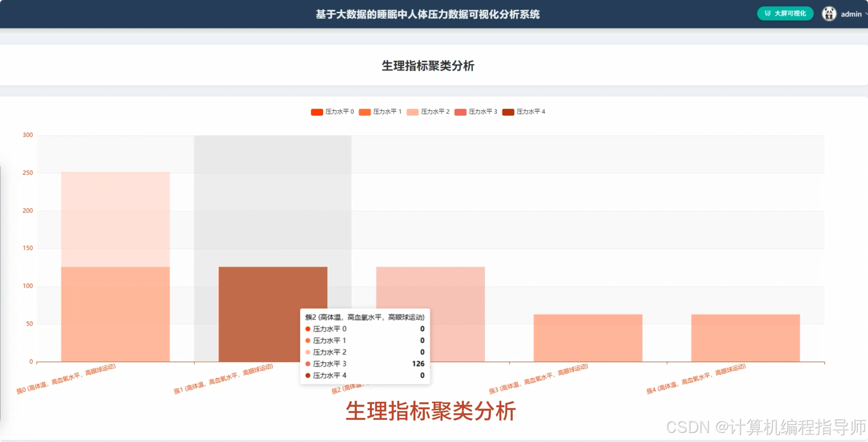Click the y-axis label 300
The width and height of the screenshot is (868, 442).
coord(28,135)
